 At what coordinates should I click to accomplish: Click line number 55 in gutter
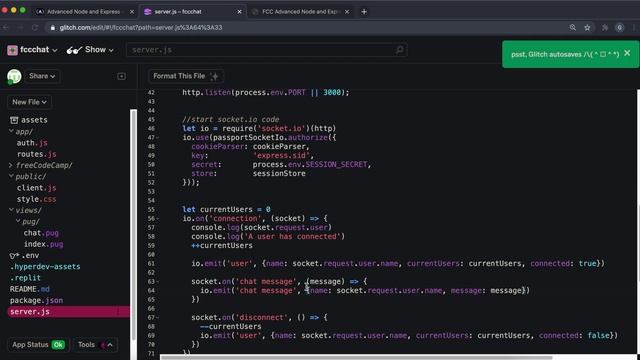[151, 209]
